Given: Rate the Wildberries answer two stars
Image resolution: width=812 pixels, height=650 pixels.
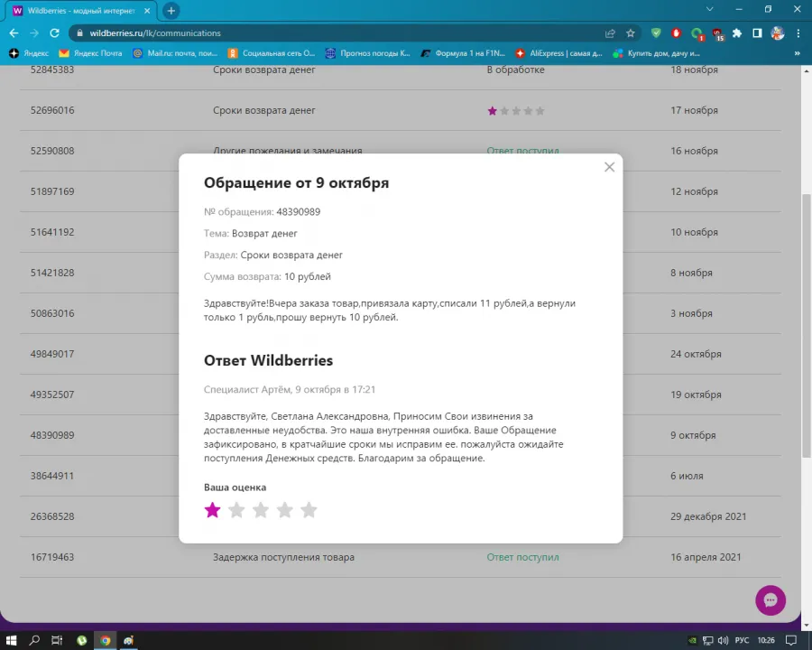Looking at the screenshot, I should pos(236,510).
